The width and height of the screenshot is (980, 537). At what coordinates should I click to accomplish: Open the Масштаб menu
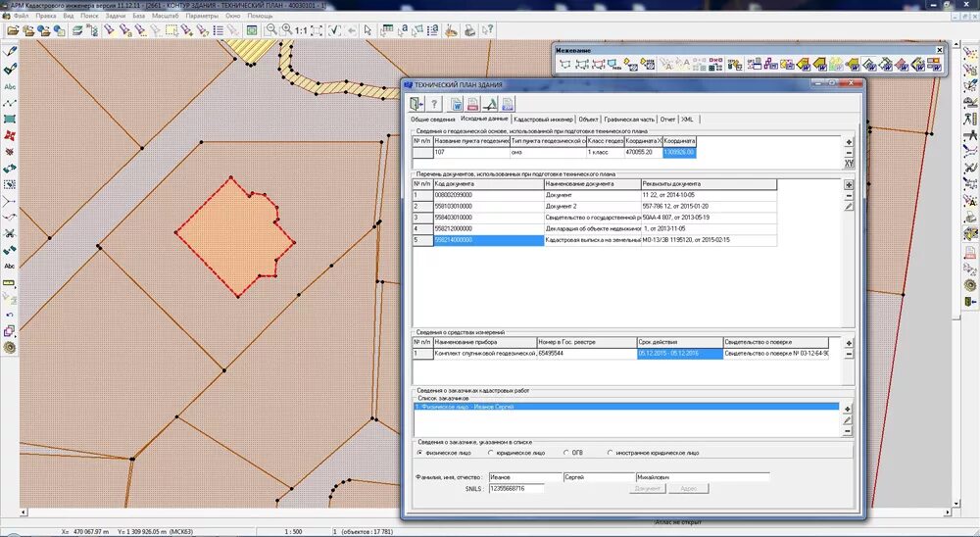[165, 16]
